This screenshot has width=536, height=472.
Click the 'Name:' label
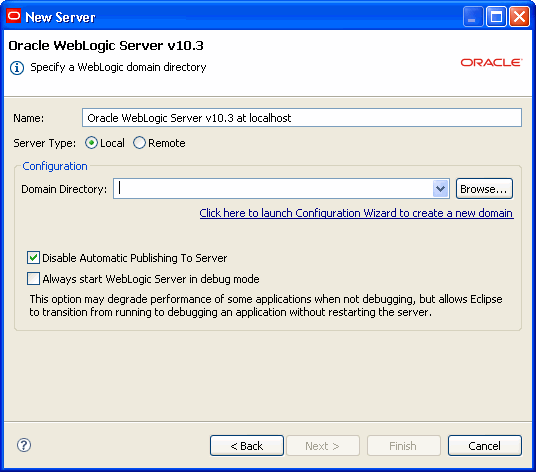[29, 118]
